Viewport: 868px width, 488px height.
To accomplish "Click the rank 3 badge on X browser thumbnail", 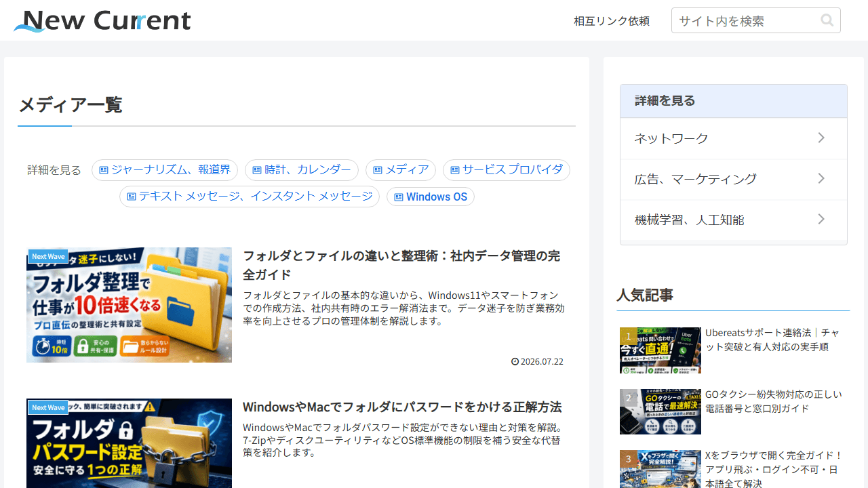I will (629, 459).
